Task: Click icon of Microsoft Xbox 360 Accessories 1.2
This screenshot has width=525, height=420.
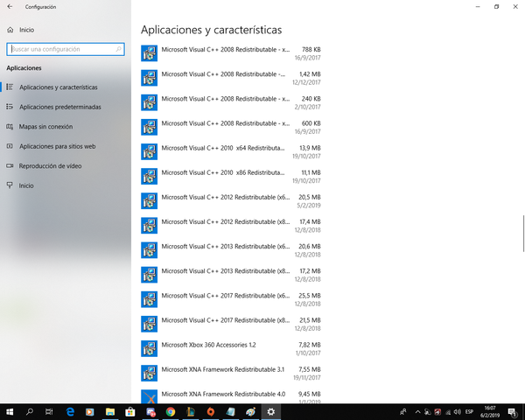Action: [149, 348]
